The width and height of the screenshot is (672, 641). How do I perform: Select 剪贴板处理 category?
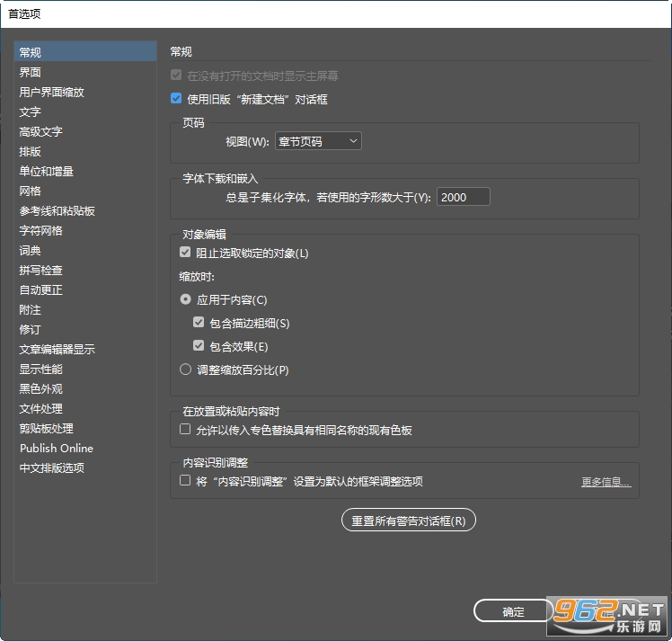point(85,428)
